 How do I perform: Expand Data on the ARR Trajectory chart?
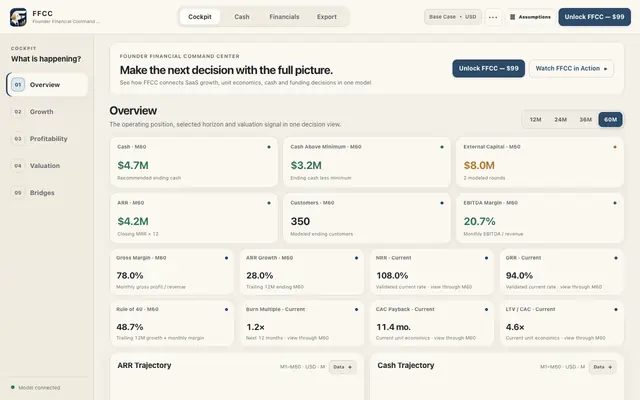point(342,367)
